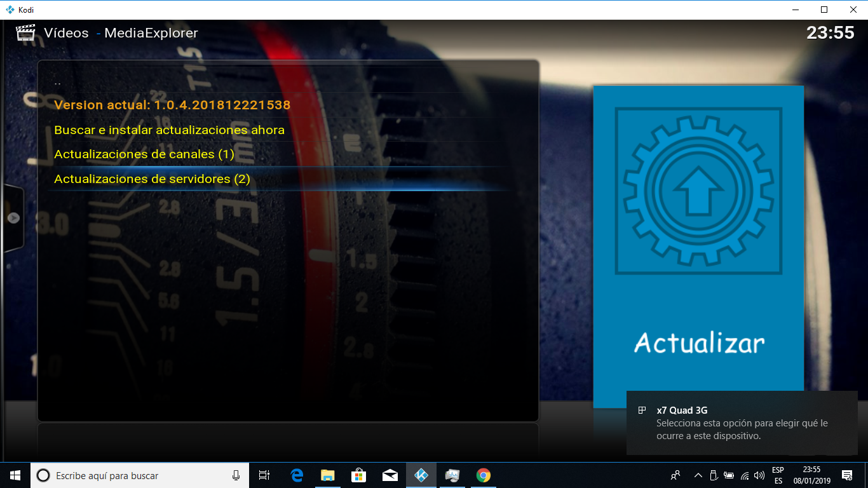Click the 'MediaExplorer' breadcrumb title
The height and width of the screenshot is (488, 868).
[x=151, y=33]
